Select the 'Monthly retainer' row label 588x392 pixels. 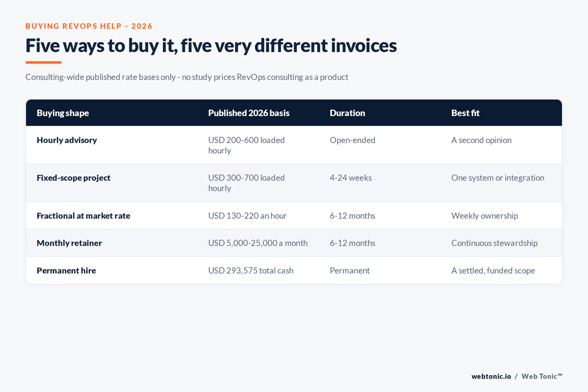[69, 243]
